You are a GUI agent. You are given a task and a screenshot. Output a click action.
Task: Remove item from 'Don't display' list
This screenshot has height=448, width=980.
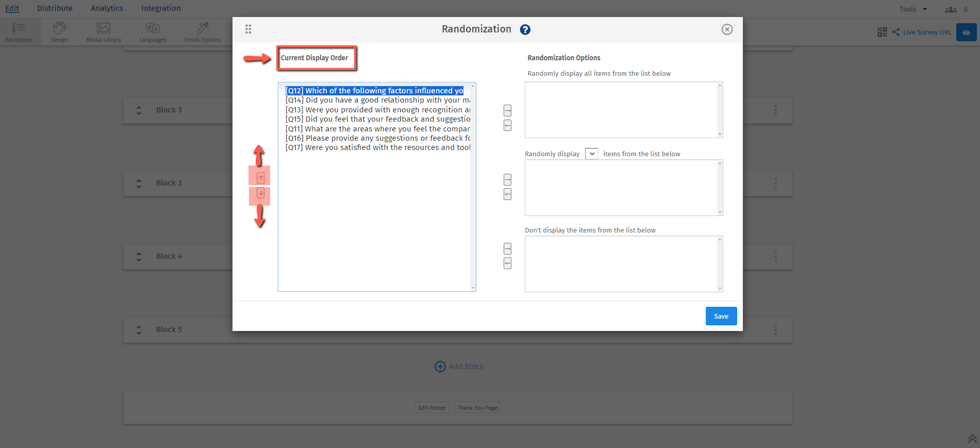point(507,263)
